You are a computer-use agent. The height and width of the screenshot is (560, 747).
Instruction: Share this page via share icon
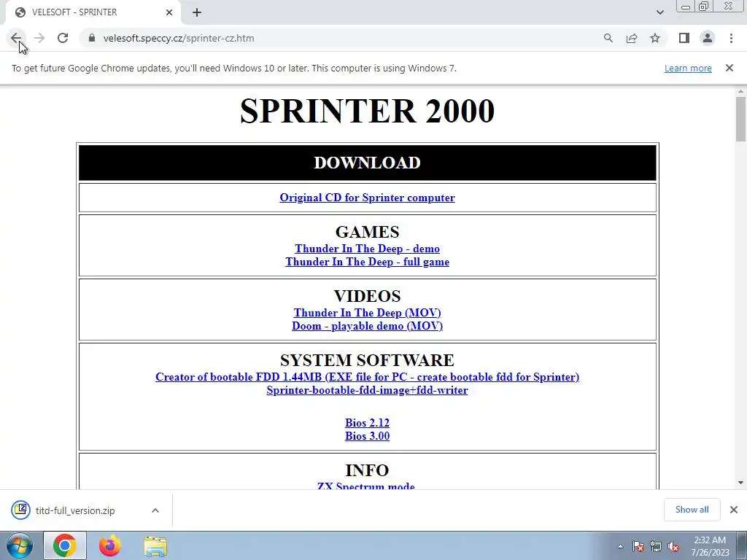[632, 38]
